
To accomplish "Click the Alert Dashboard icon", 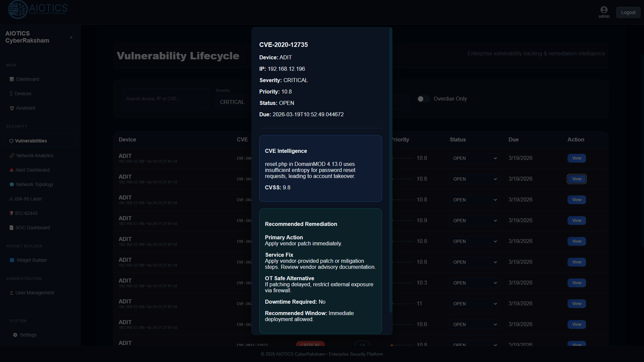I will coord(11,170).
